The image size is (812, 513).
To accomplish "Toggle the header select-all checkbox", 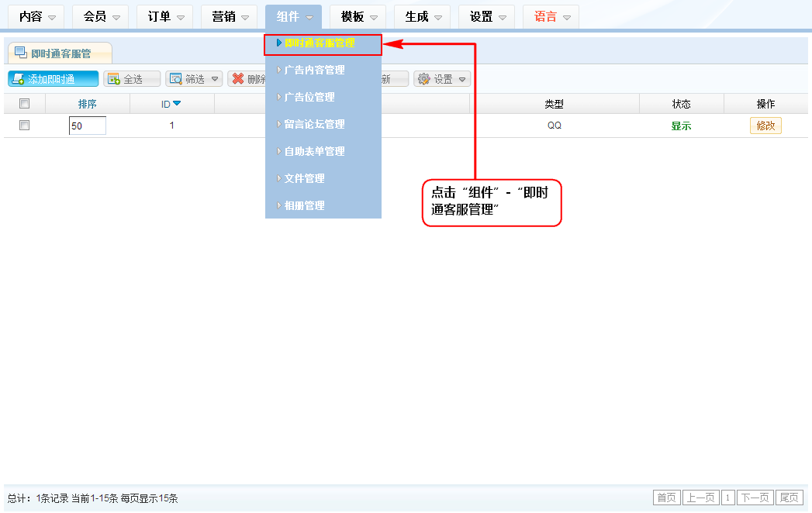I will point(24,104).
